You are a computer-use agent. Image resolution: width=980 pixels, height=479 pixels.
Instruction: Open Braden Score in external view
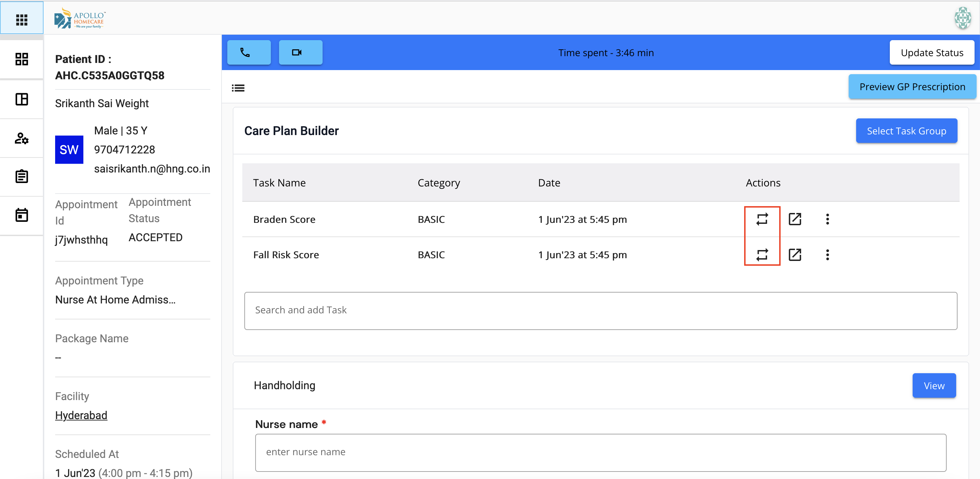pyautogui.click(x=794, y=219)
